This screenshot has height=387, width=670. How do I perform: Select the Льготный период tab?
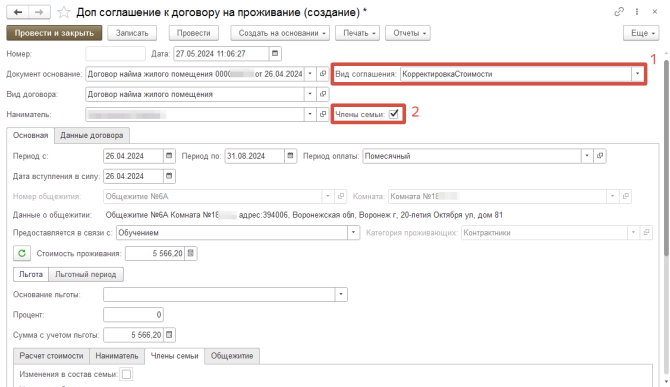pyautogui.click(x=86, y=274)
